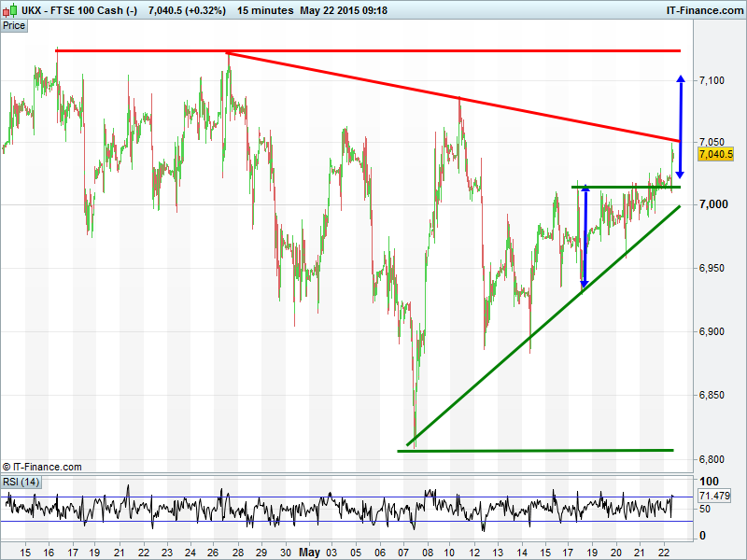Click the 30 date label on time axis
This screenshot has height=560, width=747.
click(286, 553)
